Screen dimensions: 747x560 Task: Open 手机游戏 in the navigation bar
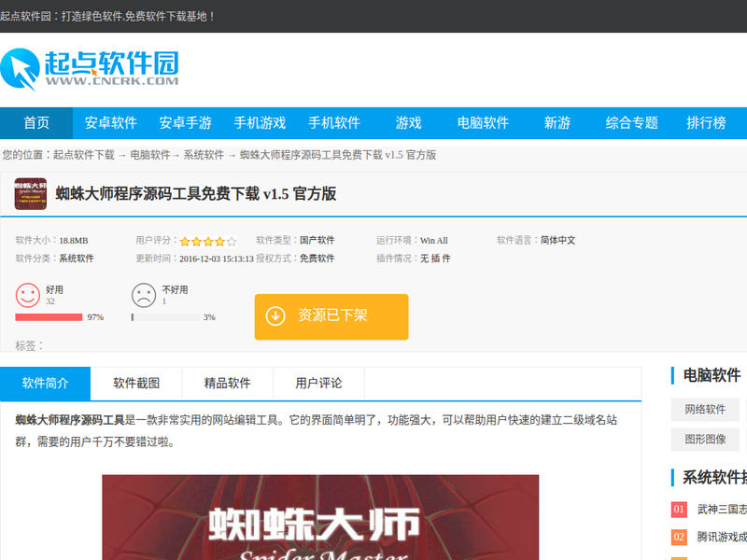pyautogui.click(x=260, y=123)
